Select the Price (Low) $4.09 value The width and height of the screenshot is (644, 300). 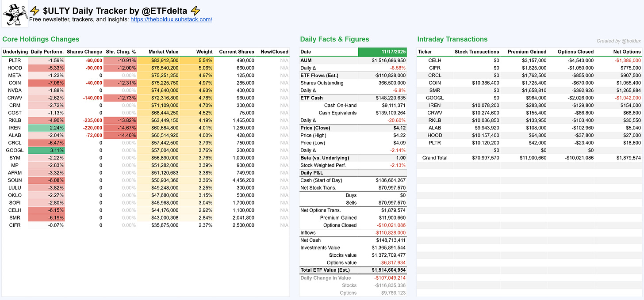tap(399, 143)
